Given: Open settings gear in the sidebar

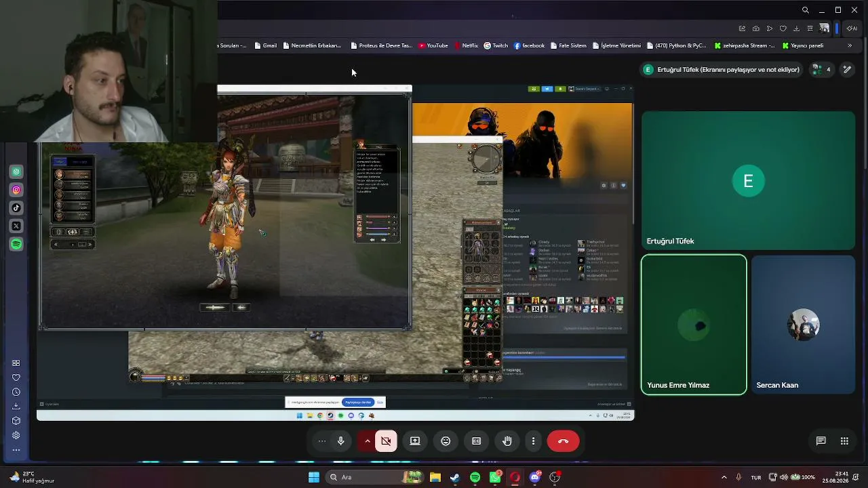Looking at the screenshot, I should click(x=16, y=435).
